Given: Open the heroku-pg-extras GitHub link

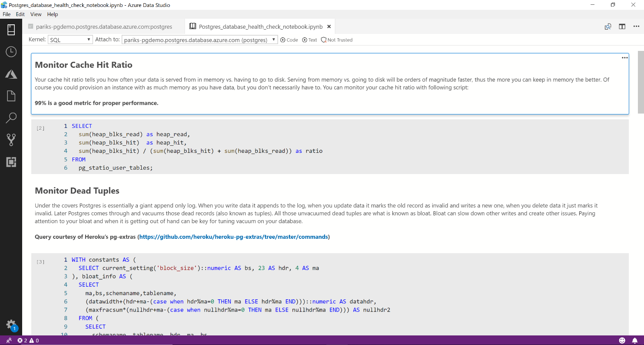Looking at the screenshot, I should [x=233, y=237].
